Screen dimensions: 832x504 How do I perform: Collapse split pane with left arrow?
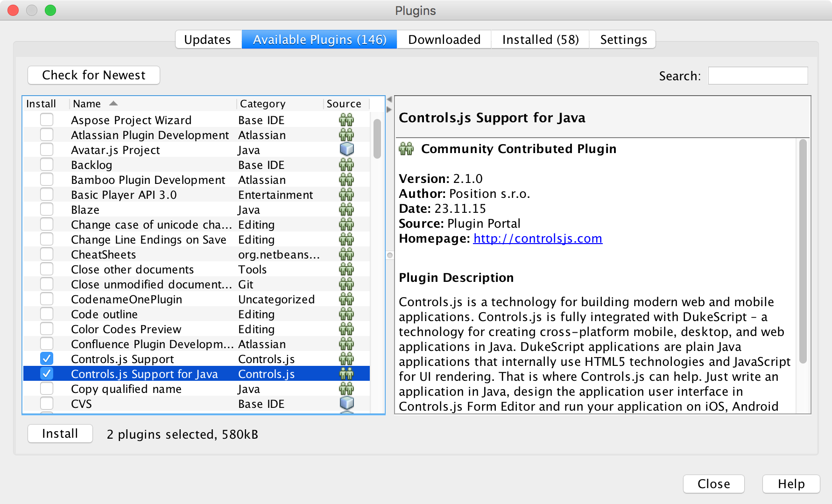click(x=389, y=99)
